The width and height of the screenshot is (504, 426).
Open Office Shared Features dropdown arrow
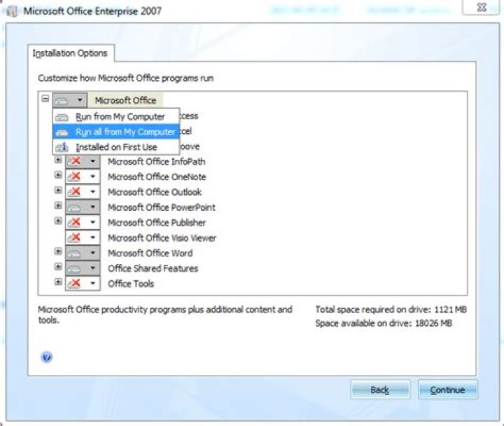92,268
